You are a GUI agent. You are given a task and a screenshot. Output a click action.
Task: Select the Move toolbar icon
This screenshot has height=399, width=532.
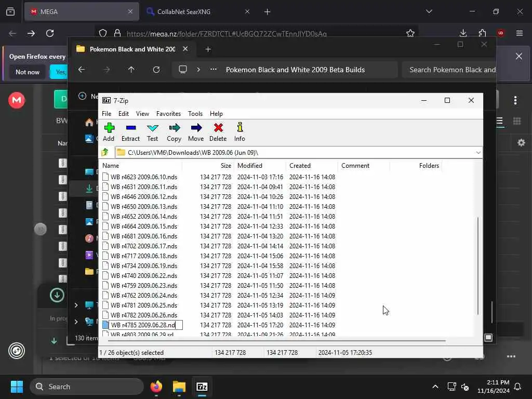[196, 131]
